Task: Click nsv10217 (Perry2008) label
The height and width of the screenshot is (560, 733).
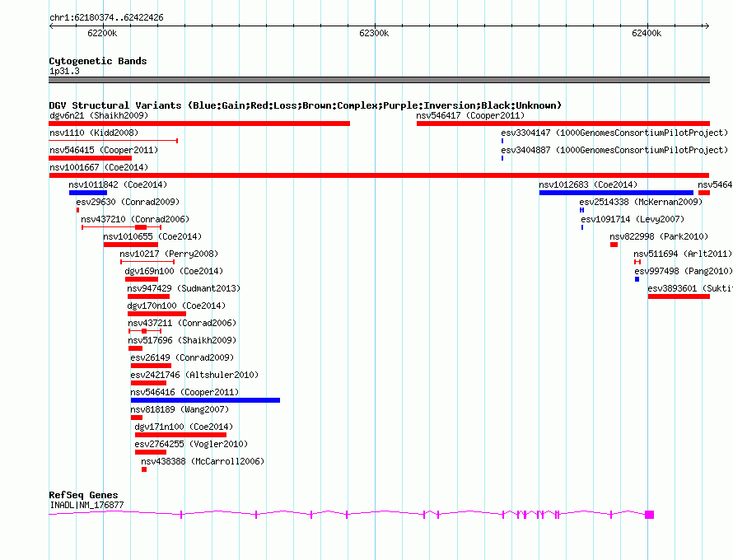Action: [x=169, y=254]
